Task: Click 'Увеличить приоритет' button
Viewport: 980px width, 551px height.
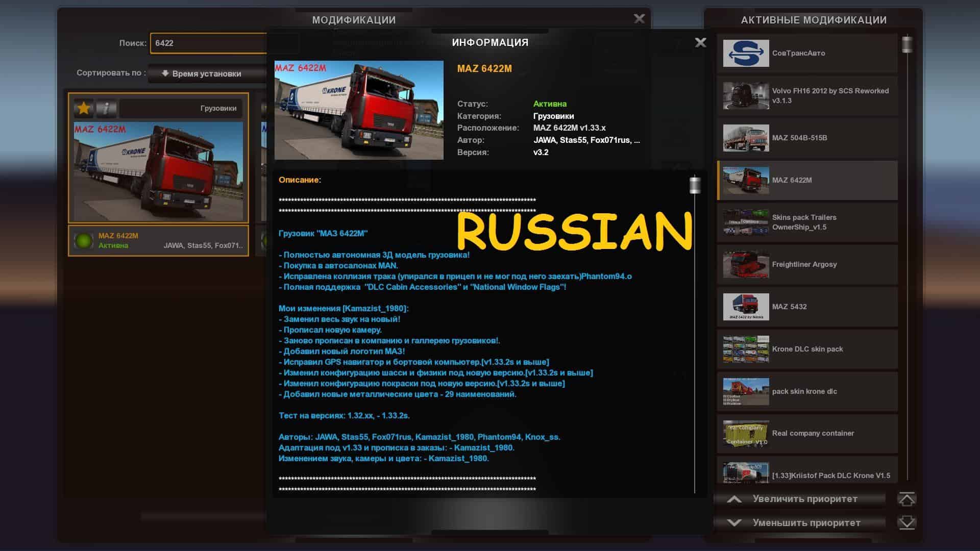Action: 799,499
